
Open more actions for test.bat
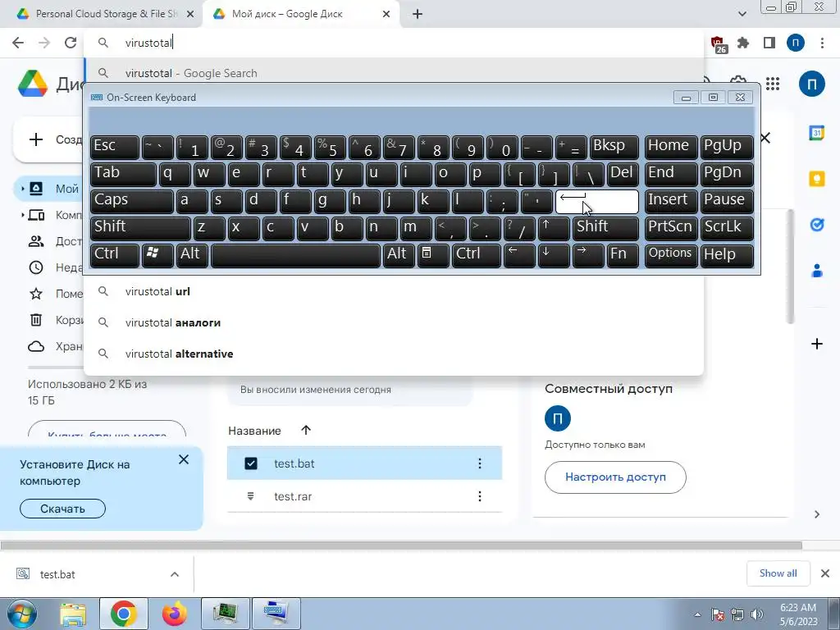[x=479, y=463]
